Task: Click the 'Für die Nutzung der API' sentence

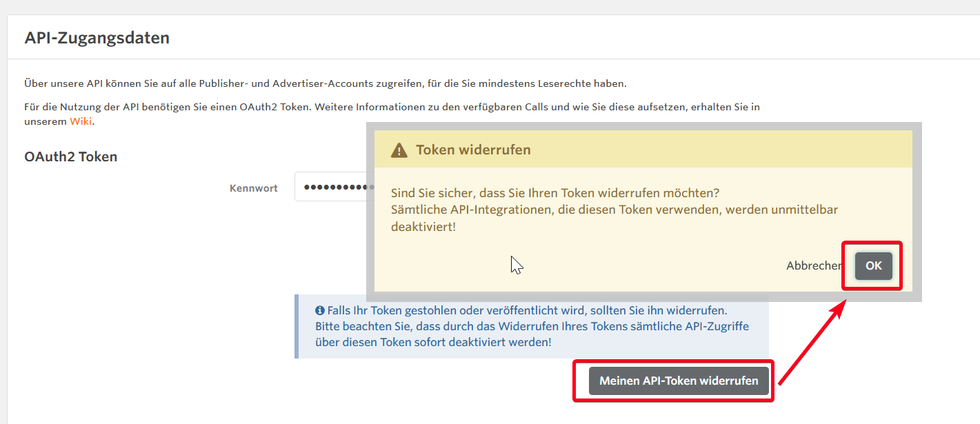Action: tap(391, 107)
